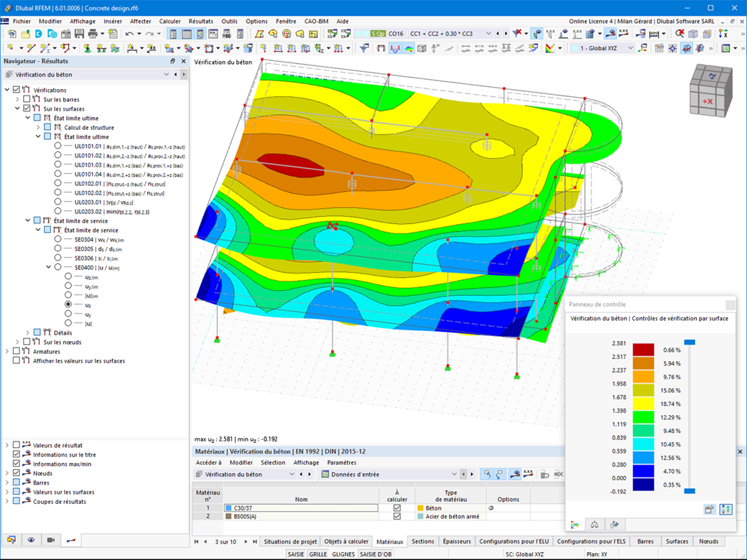This screenshot has width=747, height=560.
Task: Click the cancel zoom magnifier icon
Action: point(679,33)
